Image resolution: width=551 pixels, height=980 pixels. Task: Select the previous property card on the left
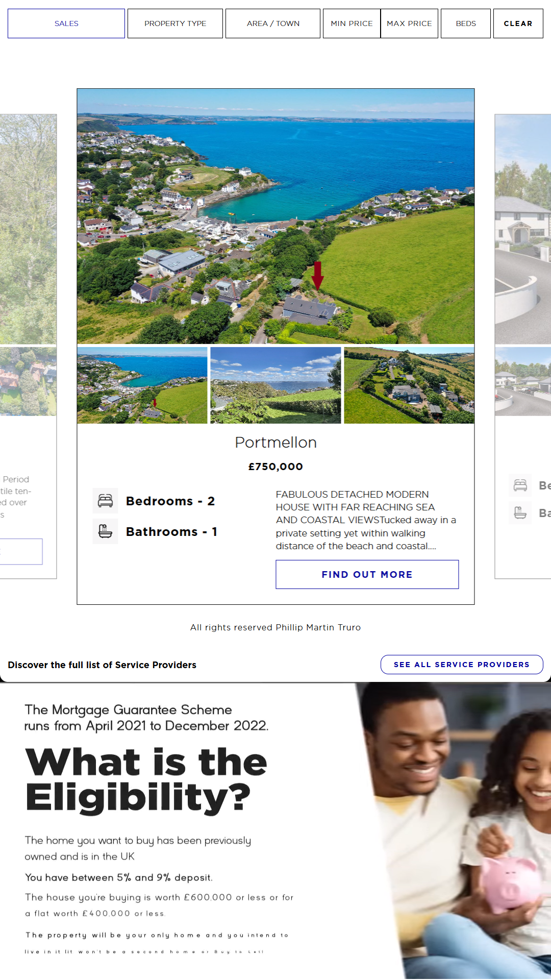pyautogui.click(x=28, y=346)
